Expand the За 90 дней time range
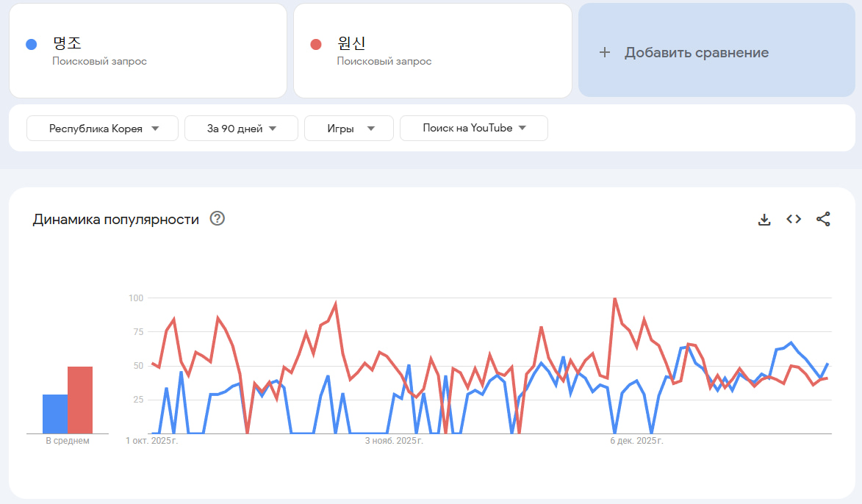The width and height of the screenshot is (862, 504). pos(241,129)
